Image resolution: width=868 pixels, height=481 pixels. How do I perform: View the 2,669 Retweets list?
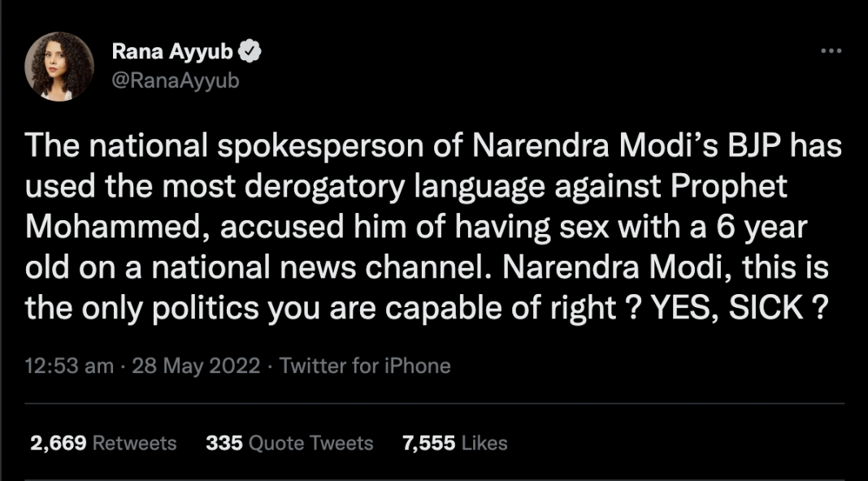coord(102,443)
